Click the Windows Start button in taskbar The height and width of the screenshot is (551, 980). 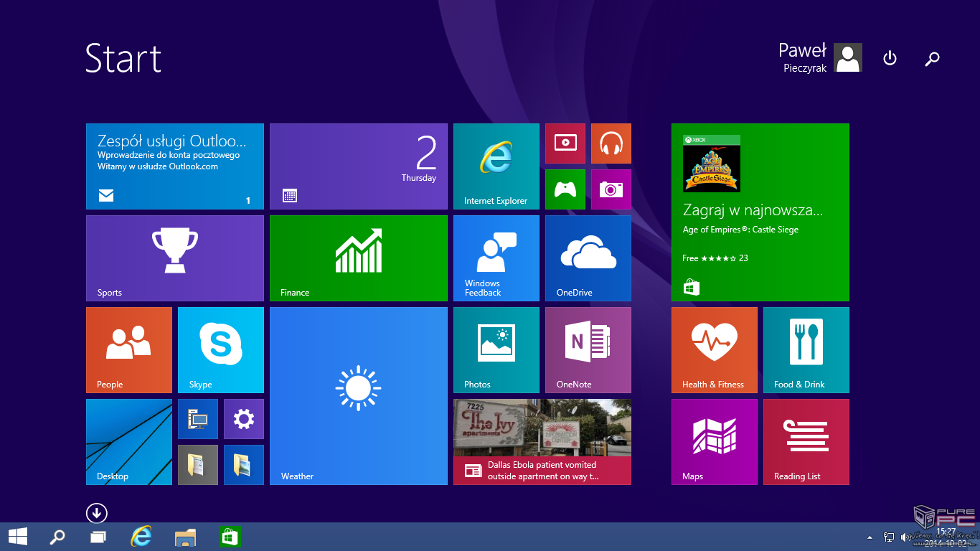(18, 536)
